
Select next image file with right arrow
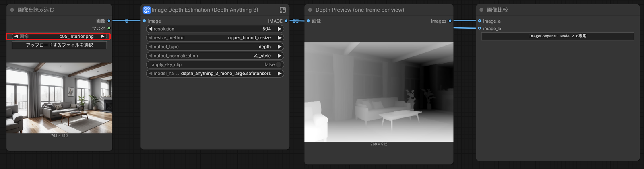pos(103,36)
